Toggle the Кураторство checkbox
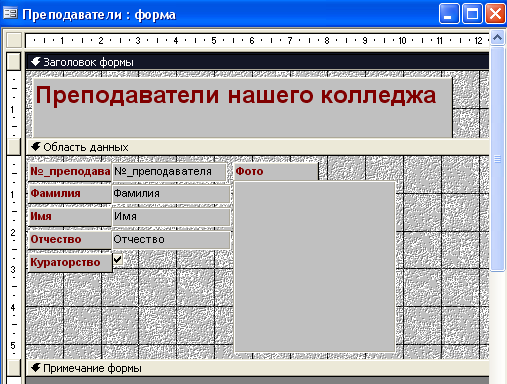Image resolution: width=507 pixels, height=384 pixels. click(118, 259)
